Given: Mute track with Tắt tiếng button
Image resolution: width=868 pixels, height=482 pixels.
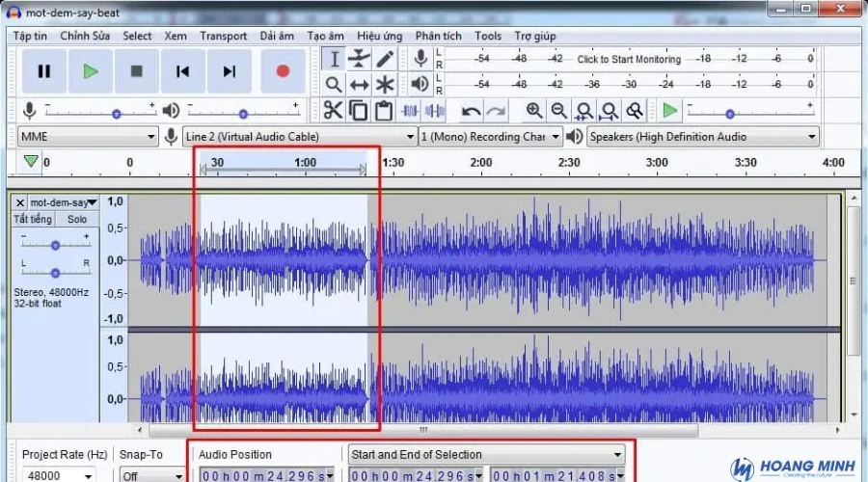Looking at the screenshot, I should tap(33, 219).
